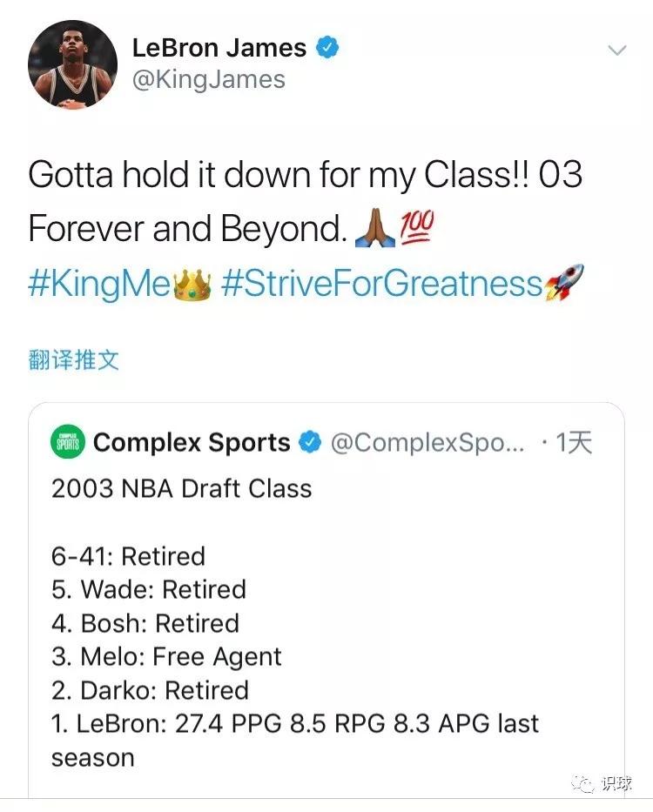Click the praying hands emoji
653x812 pixels.
[x=374, y=229]
